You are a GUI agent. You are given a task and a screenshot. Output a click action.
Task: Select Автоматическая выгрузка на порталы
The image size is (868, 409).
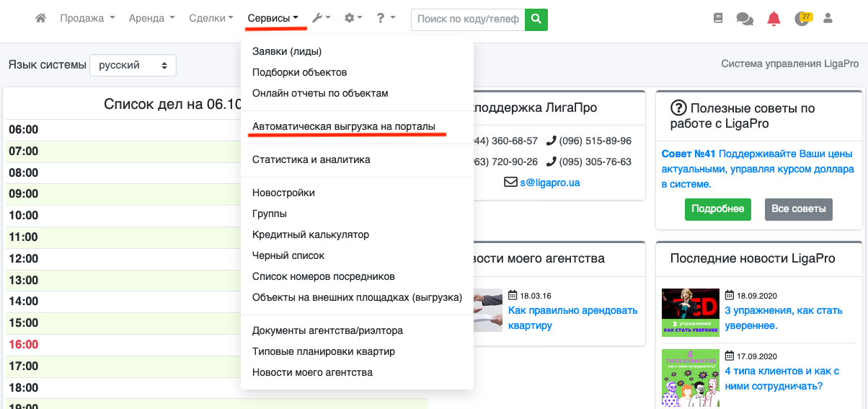pos(344,127)
